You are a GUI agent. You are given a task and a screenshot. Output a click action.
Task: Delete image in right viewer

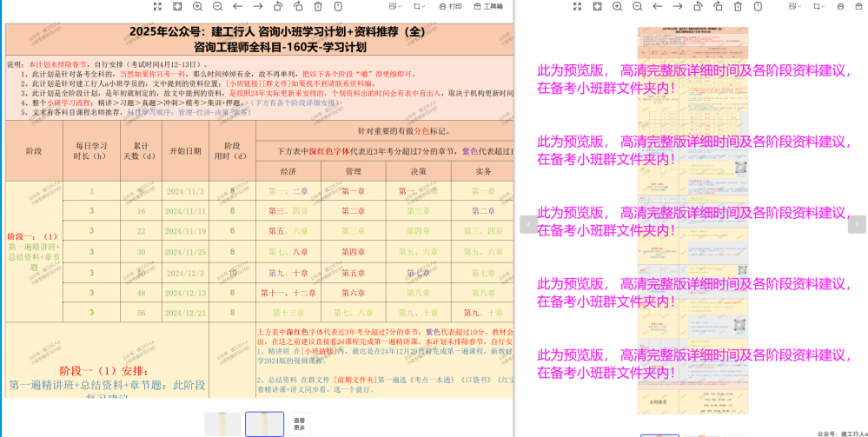pos(738,6)
